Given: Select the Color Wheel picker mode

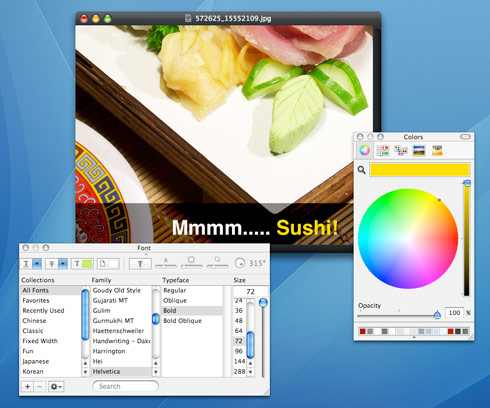Looking at the screenshot, I should point(364,150).
